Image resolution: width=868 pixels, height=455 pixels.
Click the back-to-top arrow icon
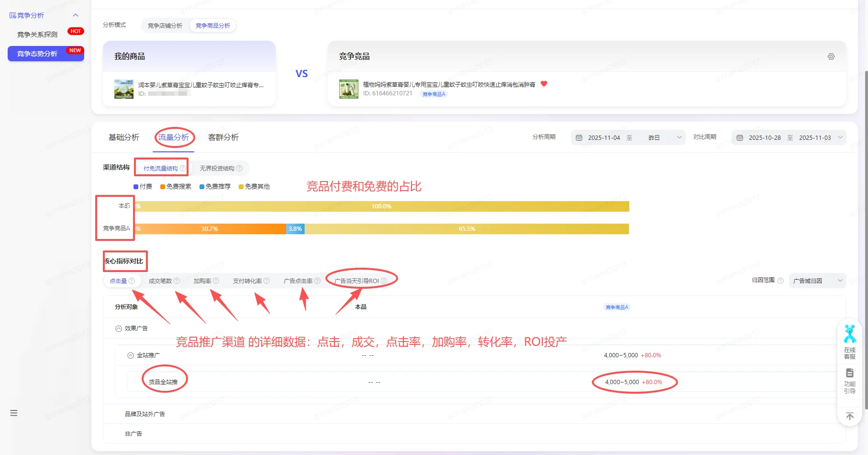pos(849,416)
